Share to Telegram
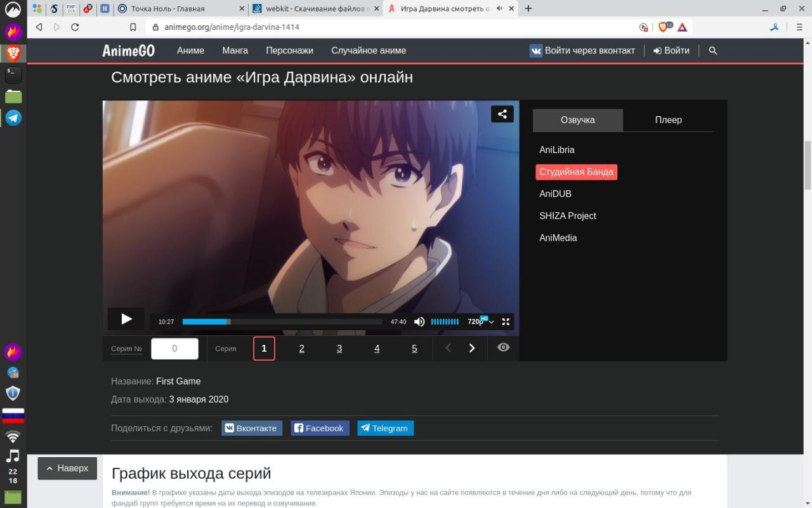Viewport: 812px width, 508px height. (385, 428)
